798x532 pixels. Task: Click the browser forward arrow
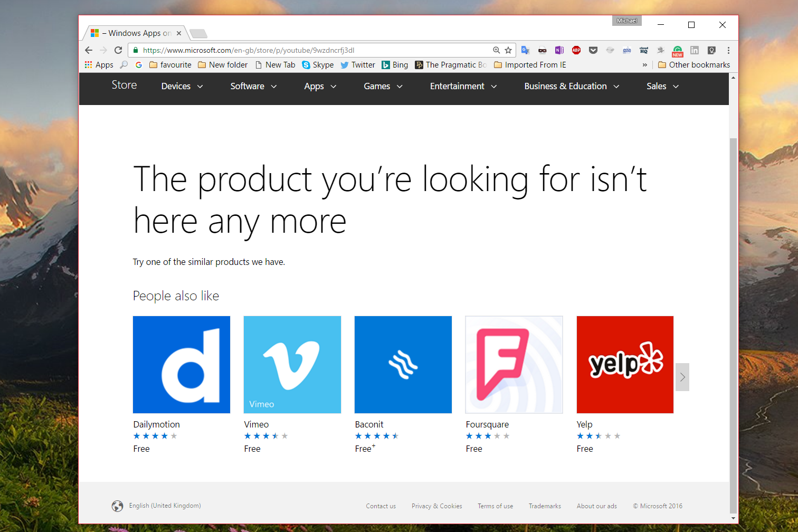(x=103, y=50)
